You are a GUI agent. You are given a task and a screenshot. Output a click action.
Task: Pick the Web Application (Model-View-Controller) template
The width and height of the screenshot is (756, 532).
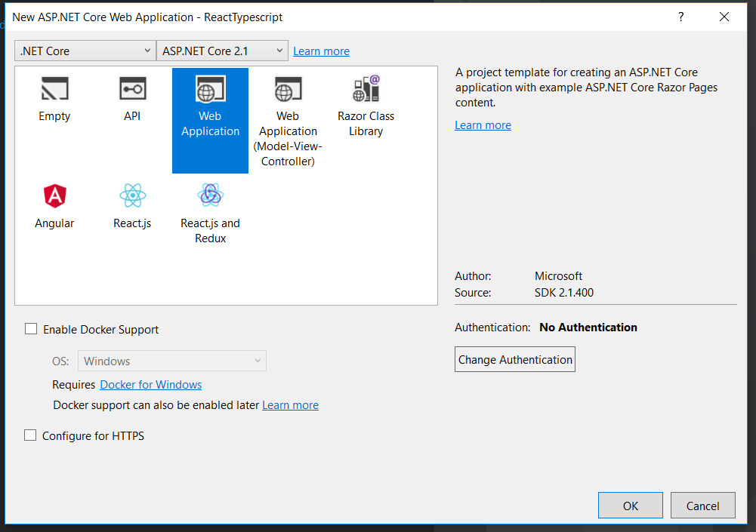pyautogui.click(x=288, y=121)
